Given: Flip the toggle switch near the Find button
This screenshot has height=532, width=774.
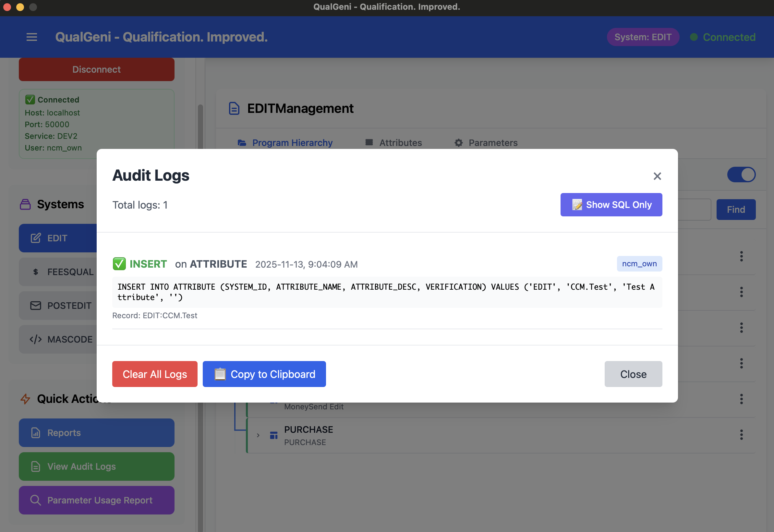Looking at the screenshot, I should point(741,174).
